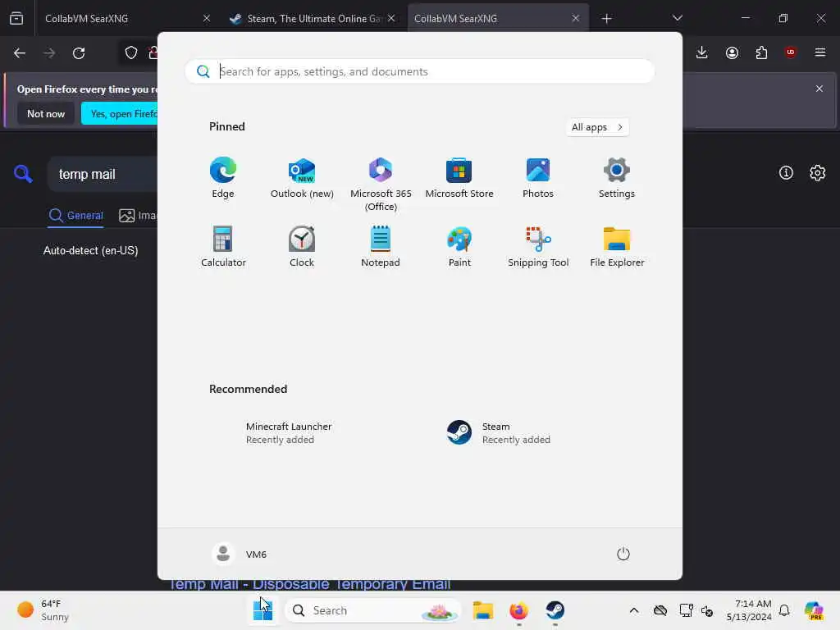Open File Explorer from the taskbar
The image size is (840, 630).
[x=482, y=610]
